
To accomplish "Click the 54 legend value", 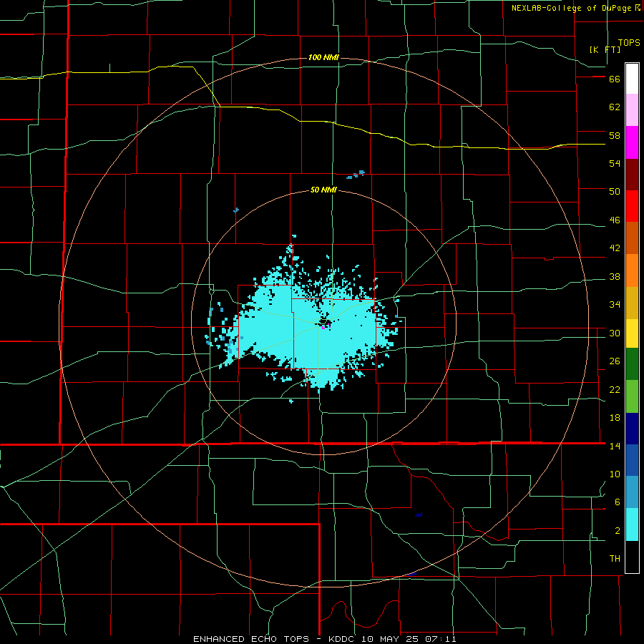I will [x=615, y=163].
